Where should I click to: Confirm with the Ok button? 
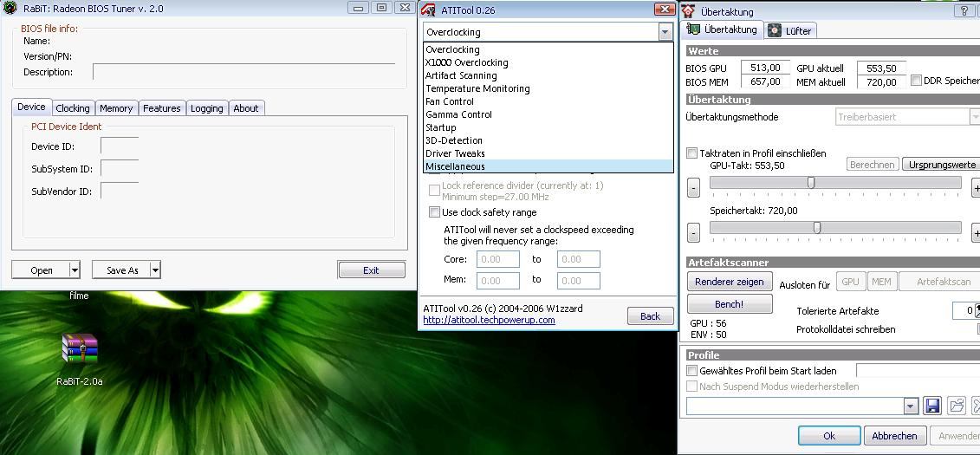(829, 436)
